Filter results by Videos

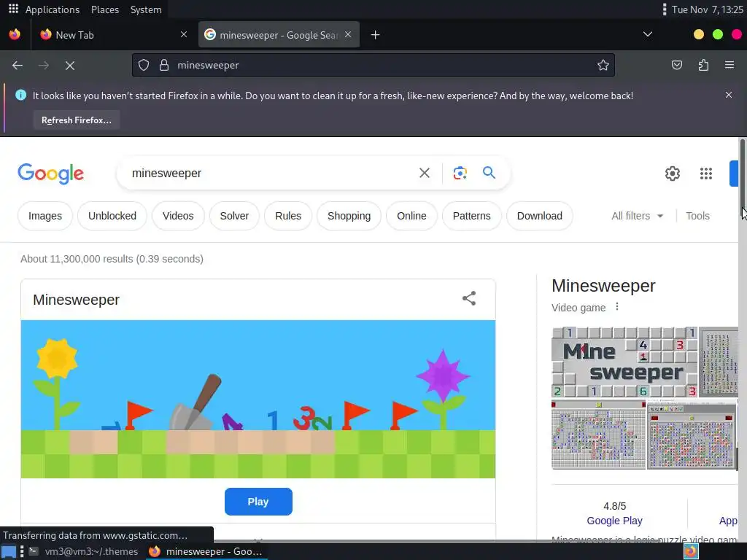click(178, 216)
